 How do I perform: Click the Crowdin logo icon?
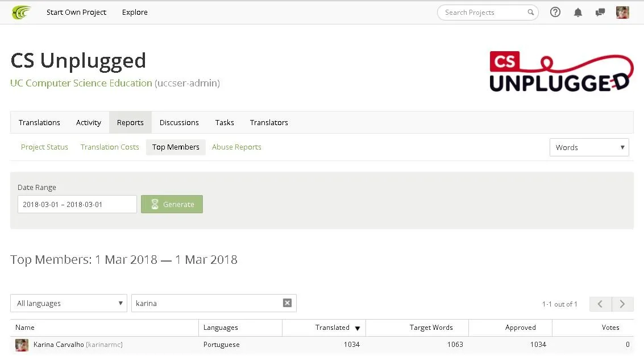(x=21, y=13)
